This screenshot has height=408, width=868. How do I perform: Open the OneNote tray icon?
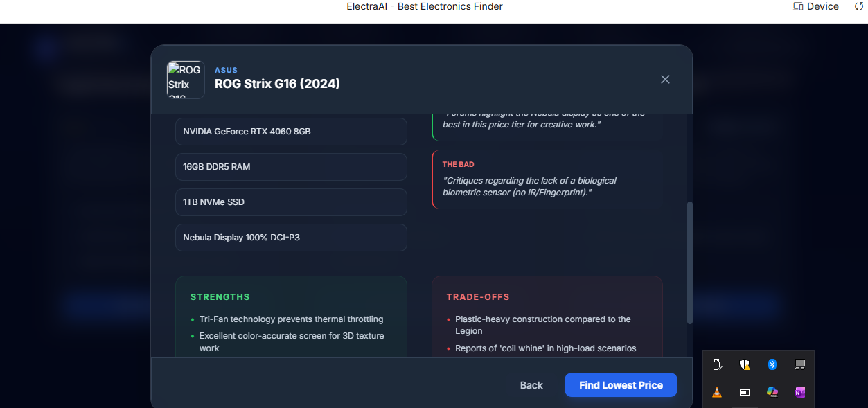[800, 392]
